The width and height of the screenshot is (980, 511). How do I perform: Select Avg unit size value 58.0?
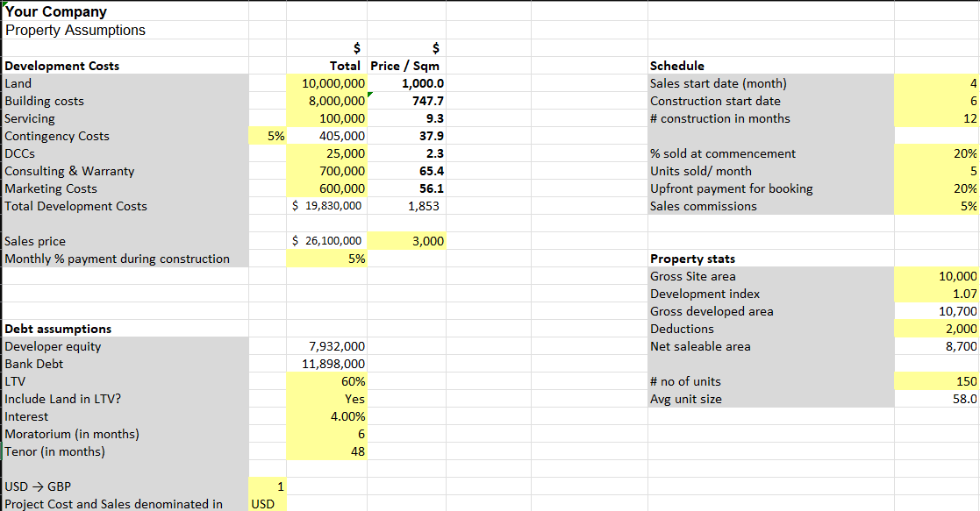click(937, 399)
